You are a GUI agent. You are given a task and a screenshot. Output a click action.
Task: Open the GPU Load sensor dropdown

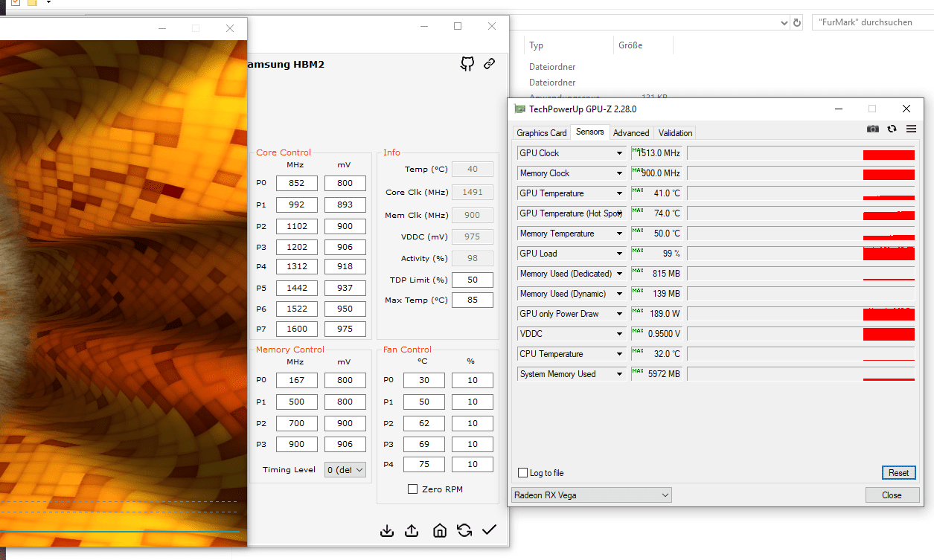click(619, 254)
